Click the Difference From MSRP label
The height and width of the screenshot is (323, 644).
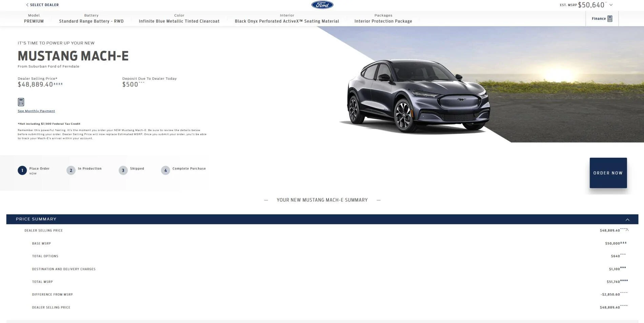click(x=53, y=294)
